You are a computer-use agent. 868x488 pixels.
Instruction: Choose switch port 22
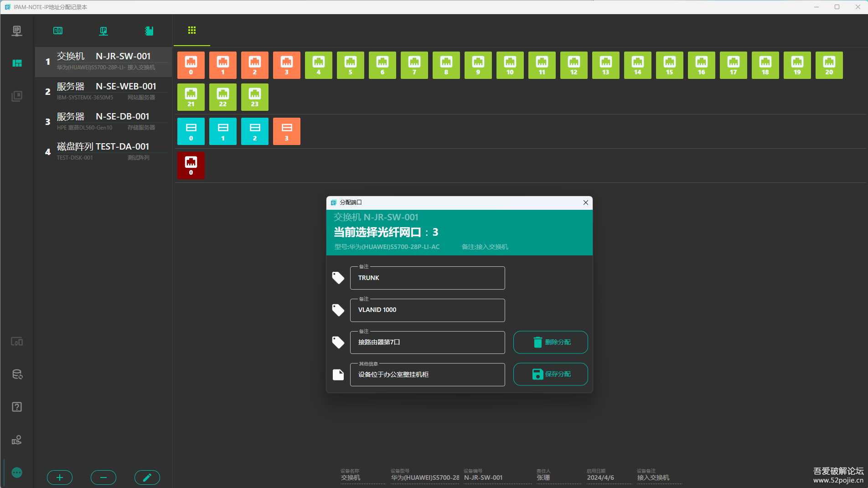coord(223,97)
